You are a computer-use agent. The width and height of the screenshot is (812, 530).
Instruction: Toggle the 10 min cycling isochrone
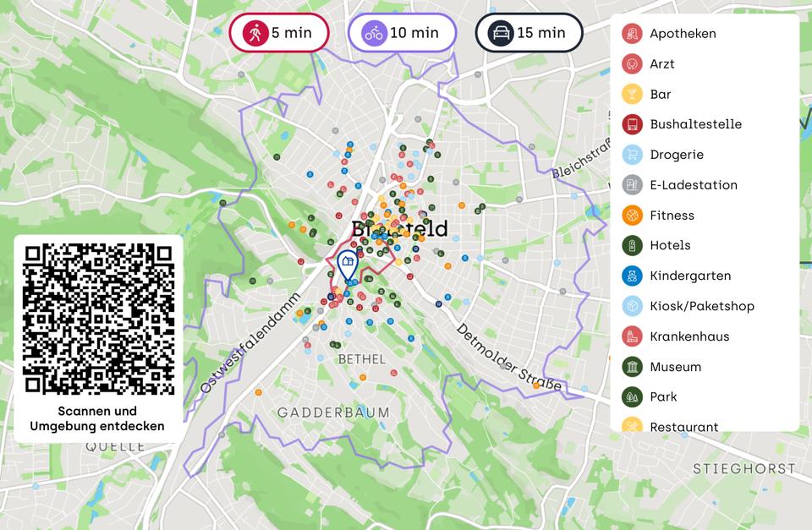(402, 33)
